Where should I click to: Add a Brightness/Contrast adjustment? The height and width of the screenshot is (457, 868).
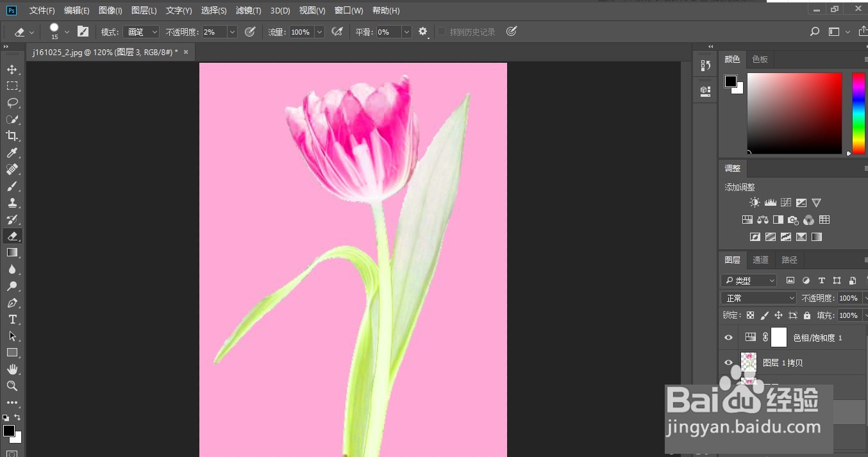tap(755, 203)
